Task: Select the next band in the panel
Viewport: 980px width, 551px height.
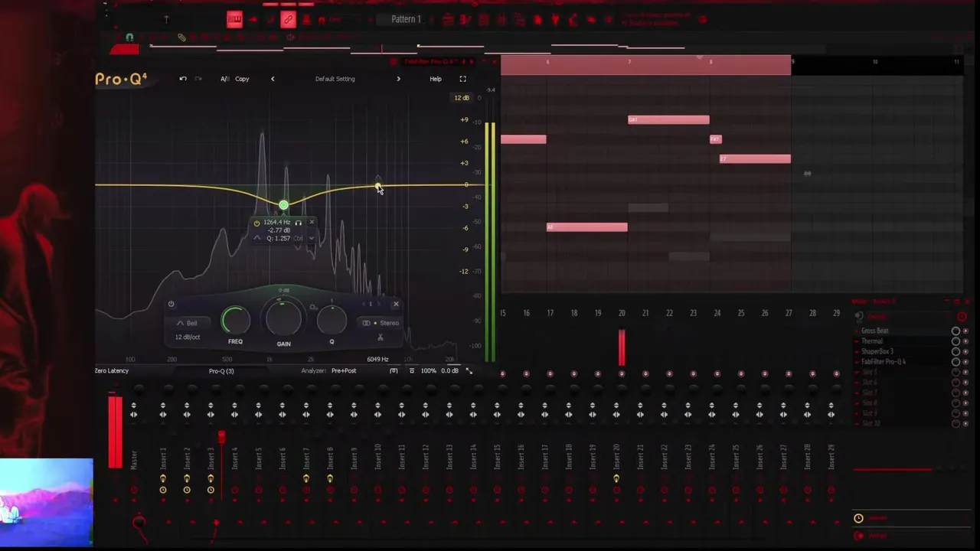Action: (379, 304)
